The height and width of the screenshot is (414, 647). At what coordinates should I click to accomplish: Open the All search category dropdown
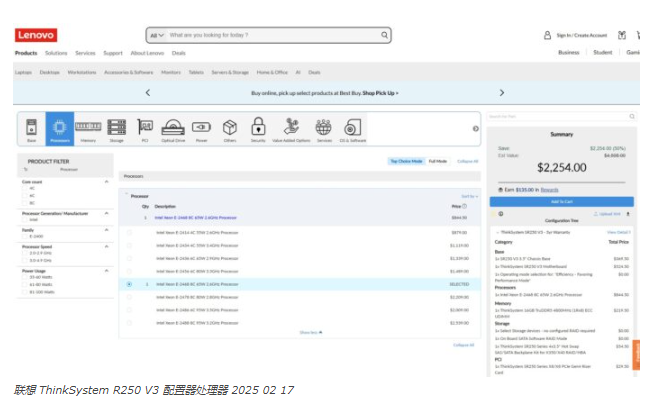pyautogui.click(x=157, y=35)
